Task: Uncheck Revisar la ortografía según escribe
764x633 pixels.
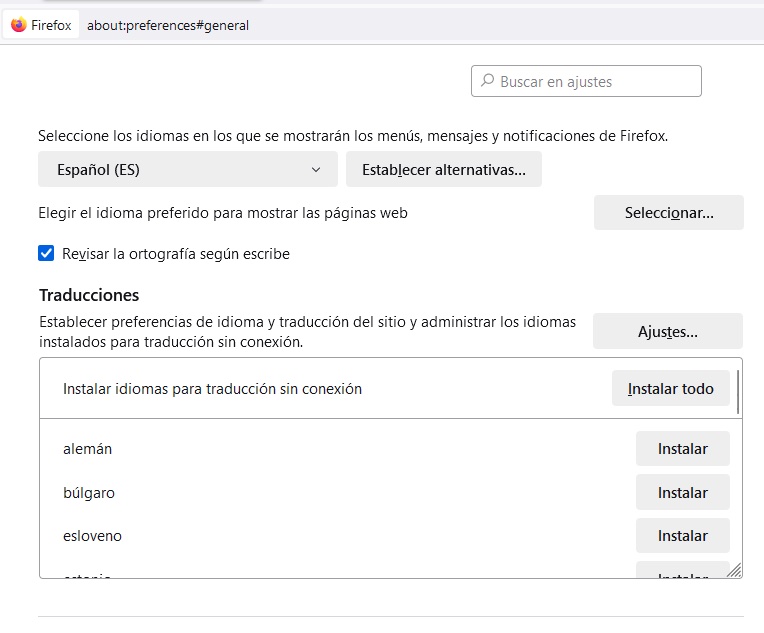Action: tap(46, 253)
